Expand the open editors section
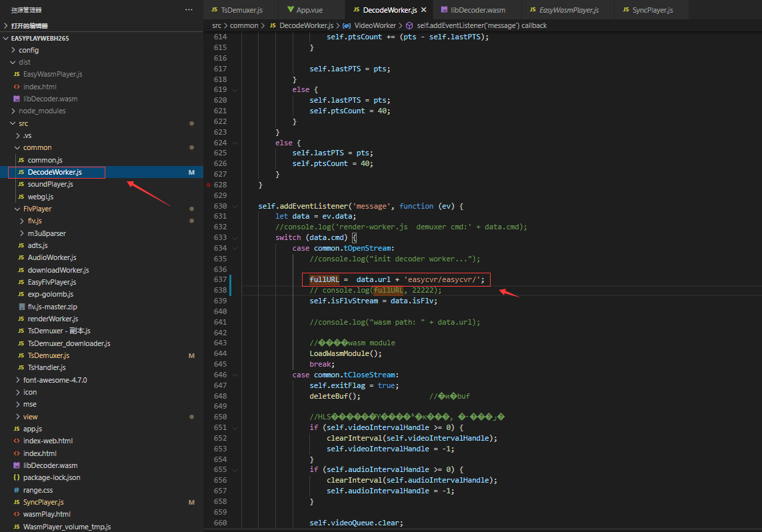The width and height of the screenshot is (762, 532). (x=101, y=26)
